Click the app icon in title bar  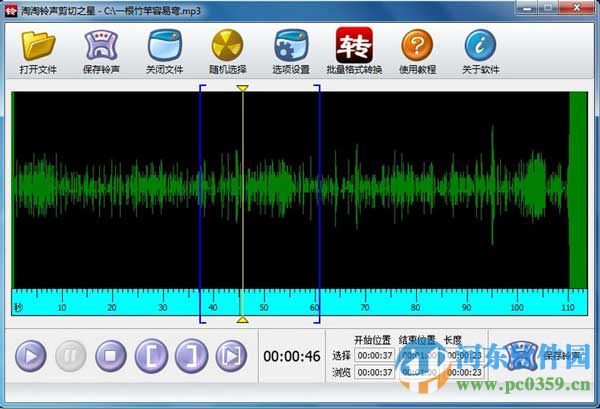point(11,11)
